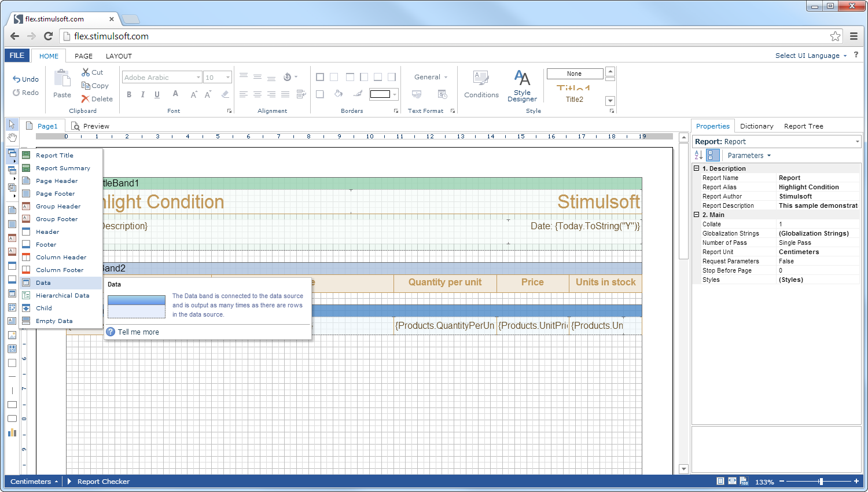Click the zoom slider handle
The width and height of the screenshot is (868, 492).
coord(821,482)
